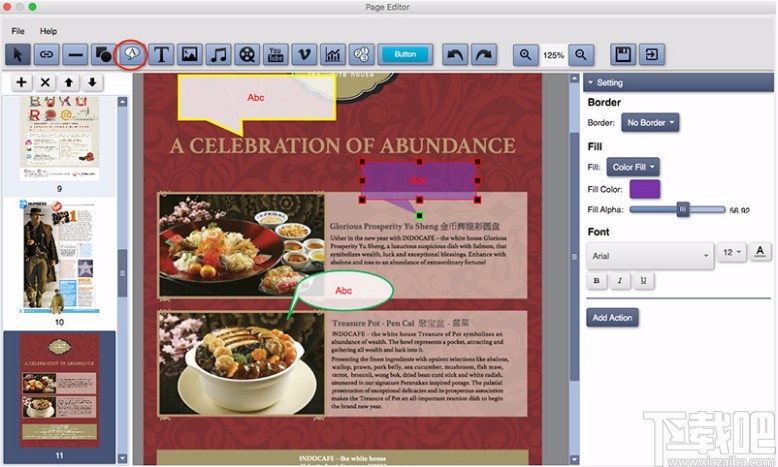Select the green oval callout

point(344,291)
